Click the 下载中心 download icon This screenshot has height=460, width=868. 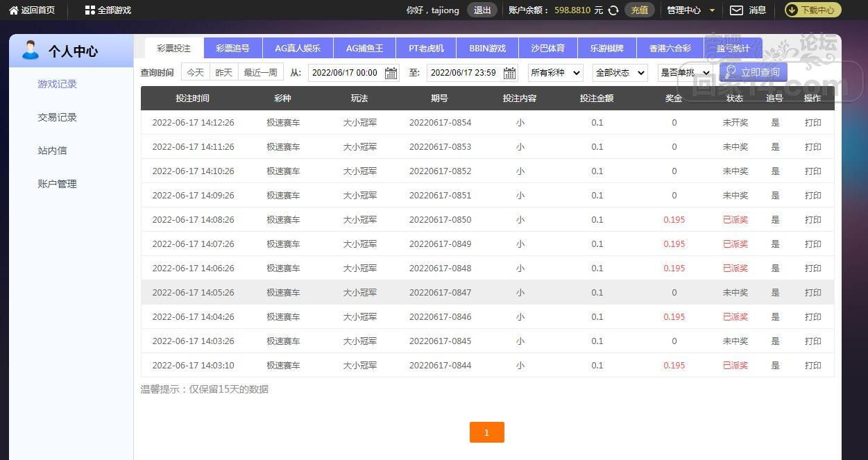click(x=792, y=10)
